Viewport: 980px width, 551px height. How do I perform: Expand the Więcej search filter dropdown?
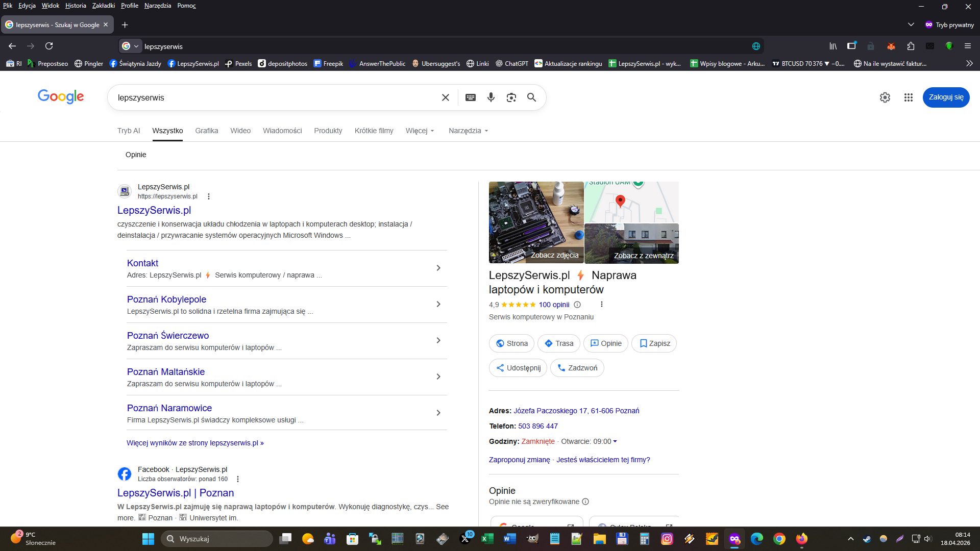coord(420,131)
